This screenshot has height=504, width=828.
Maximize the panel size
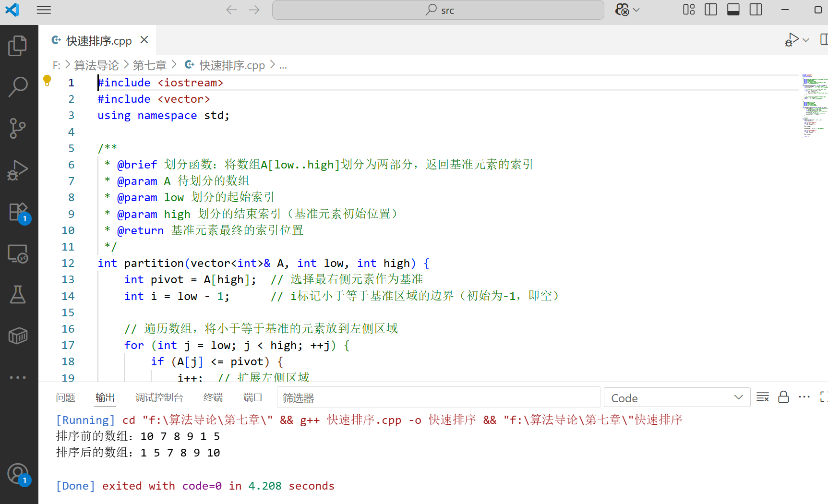[x=824, y=397]
